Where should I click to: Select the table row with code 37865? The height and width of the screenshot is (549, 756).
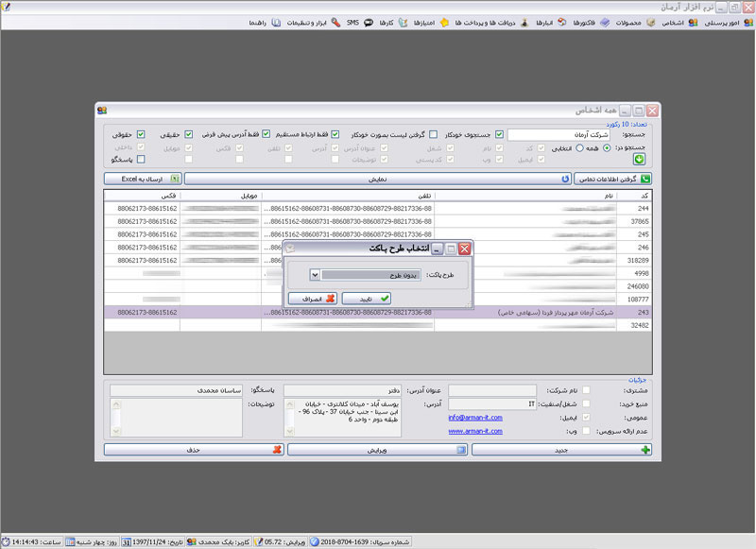[377, 221]
